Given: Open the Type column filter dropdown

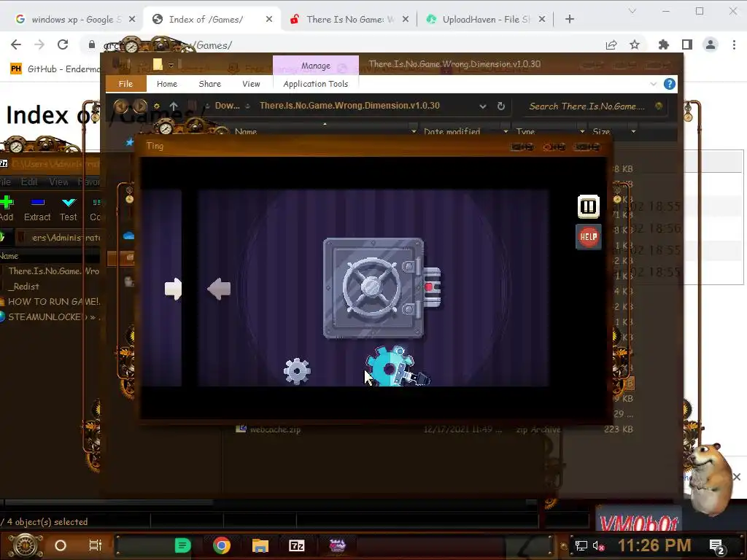Looking at the screenshot, I should 581,131.
